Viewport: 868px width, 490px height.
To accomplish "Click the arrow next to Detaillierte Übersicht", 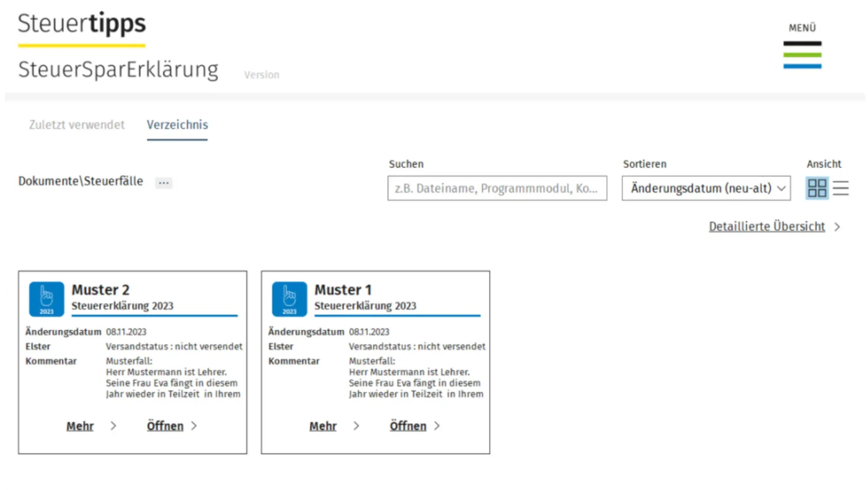I will pyautogui.click(x=837, y=227).
